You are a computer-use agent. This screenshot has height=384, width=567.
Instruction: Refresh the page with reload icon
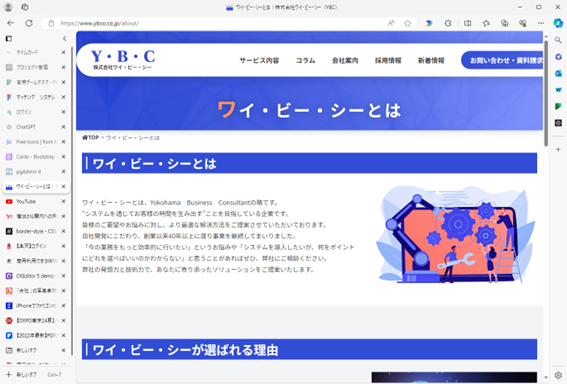click(x=29, y=23)
